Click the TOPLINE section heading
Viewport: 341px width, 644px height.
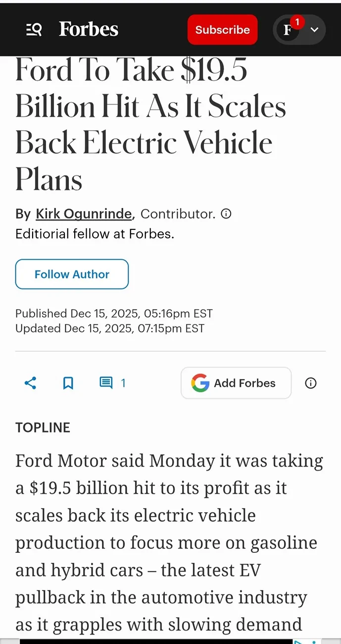click(43, 428)
